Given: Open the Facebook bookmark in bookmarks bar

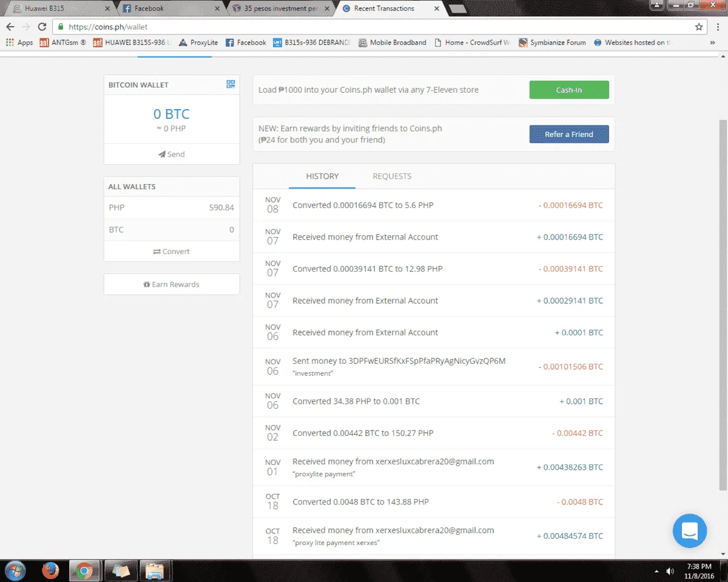Looking at the screenshot, I should tap(246, 42).
